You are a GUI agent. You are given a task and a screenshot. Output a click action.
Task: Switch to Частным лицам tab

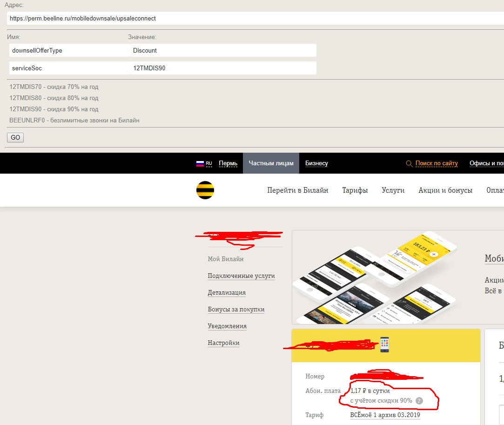tap(271, 163)
